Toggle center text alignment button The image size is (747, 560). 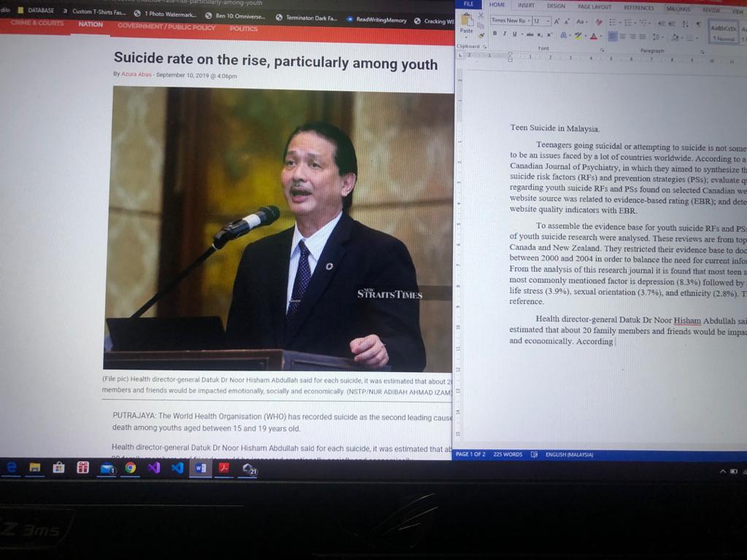pyautogui.click(x=622, y=36)
